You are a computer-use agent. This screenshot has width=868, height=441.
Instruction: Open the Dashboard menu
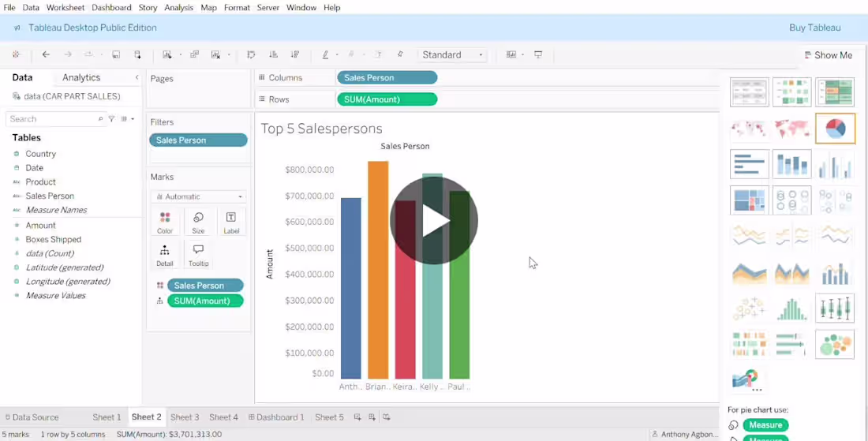(x=111, y=8)
